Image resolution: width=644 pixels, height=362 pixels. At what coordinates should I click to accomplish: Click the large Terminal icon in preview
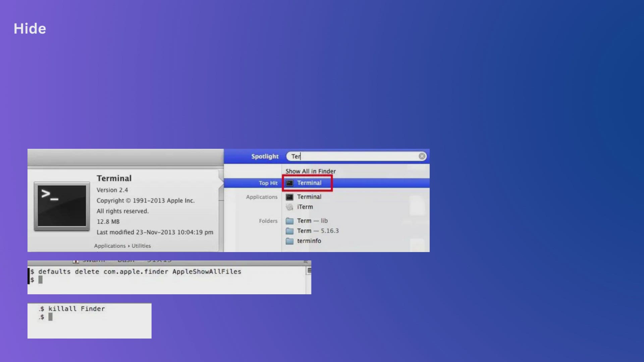click(62, 206)
